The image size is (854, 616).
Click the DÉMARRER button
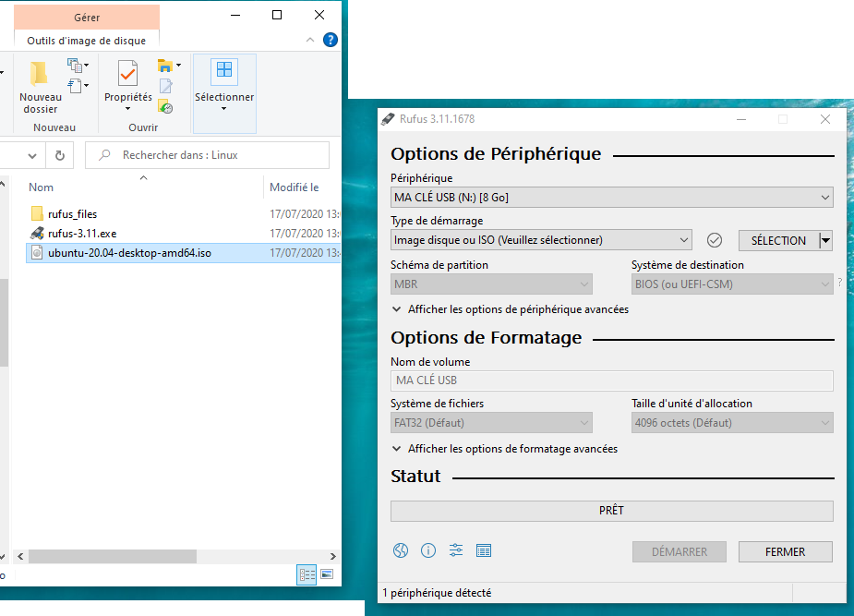[x=680, y=551]
